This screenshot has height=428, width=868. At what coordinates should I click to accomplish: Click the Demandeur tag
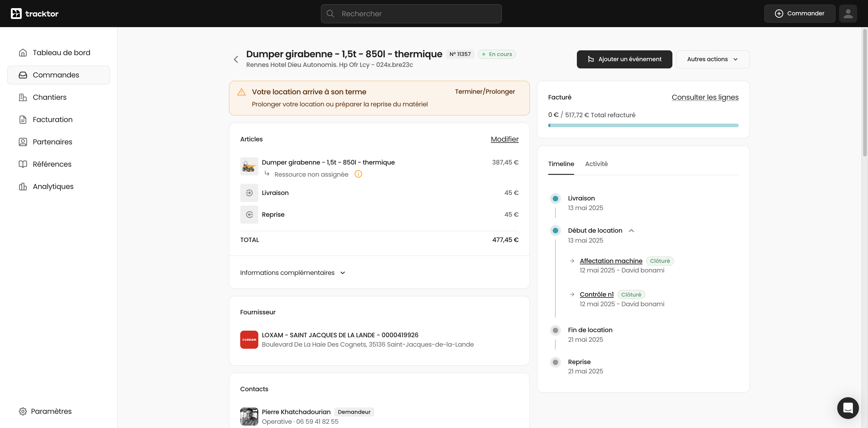354,412
